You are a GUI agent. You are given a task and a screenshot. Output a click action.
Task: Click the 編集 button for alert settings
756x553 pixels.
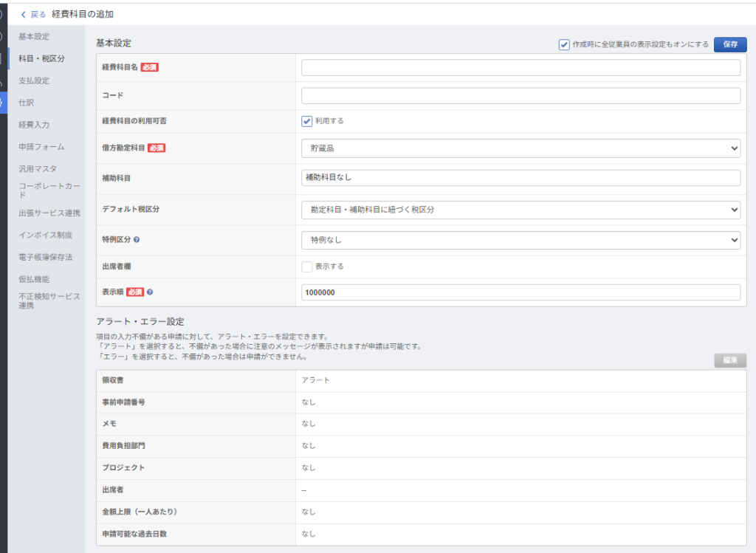730,360
